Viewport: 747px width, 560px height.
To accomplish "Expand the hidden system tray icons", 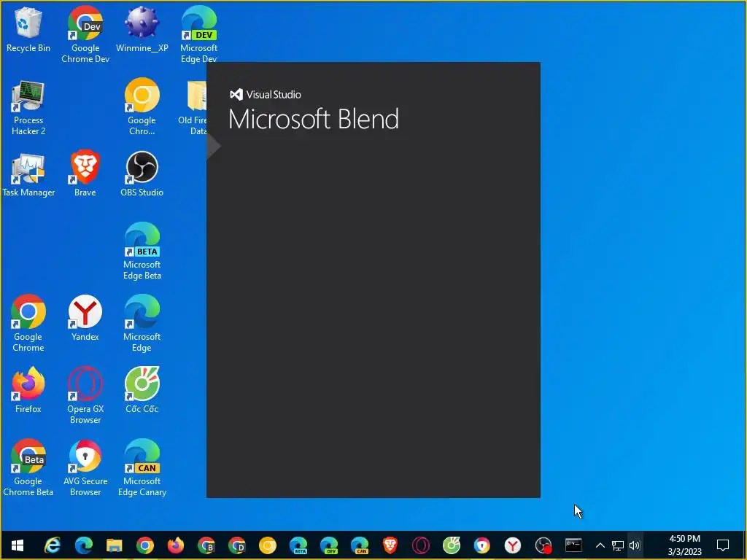I will pos(600,545).
